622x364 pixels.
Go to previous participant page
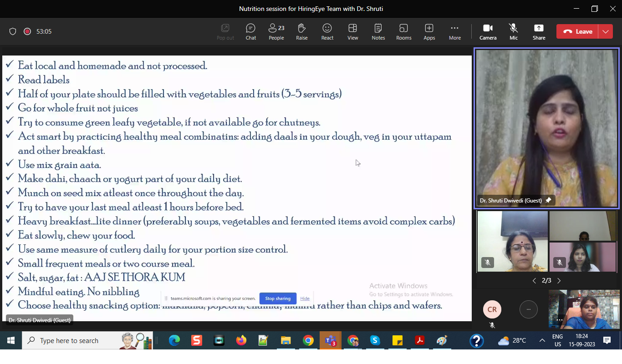[534, 281]
